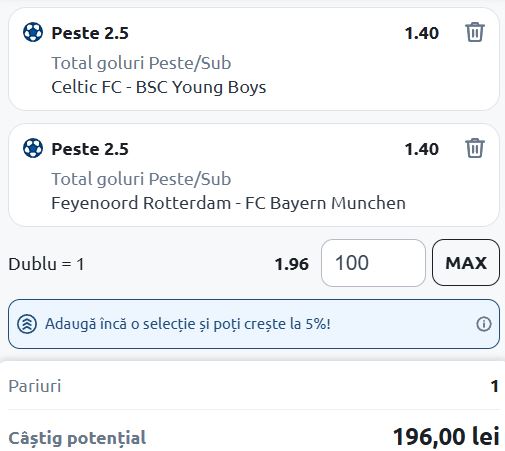
Task: Click the first Peste 2.5 selection title
Action: pyautogui.click(x=90, y=33)
